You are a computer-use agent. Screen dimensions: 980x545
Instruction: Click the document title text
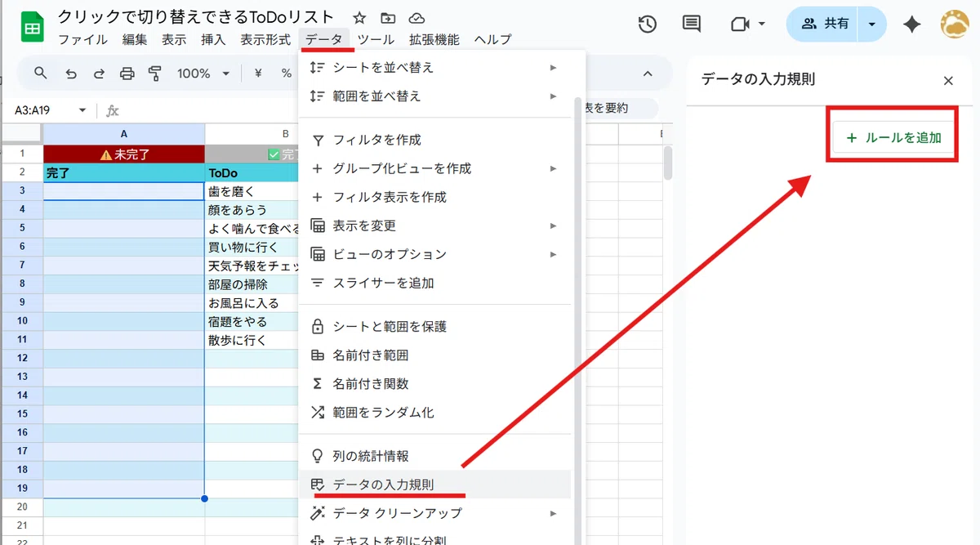click(196, 17)
